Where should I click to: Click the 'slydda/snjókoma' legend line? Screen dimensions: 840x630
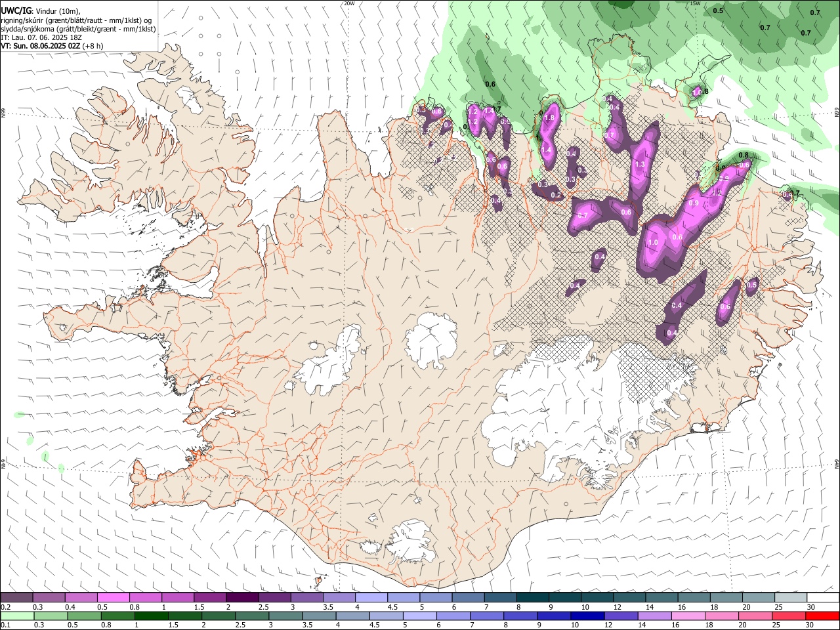click(78, 29)
